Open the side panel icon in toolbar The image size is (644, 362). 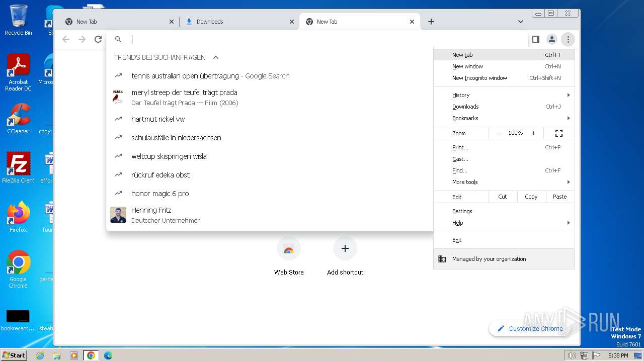click(x=536, y=39)
